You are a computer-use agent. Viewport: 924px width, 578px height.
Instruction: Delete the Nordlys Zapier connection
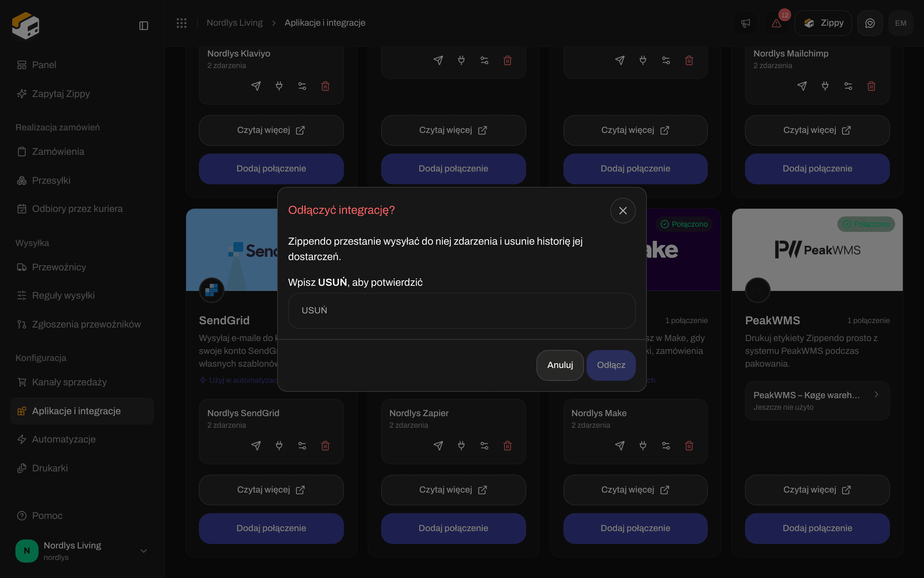(508, 446)
